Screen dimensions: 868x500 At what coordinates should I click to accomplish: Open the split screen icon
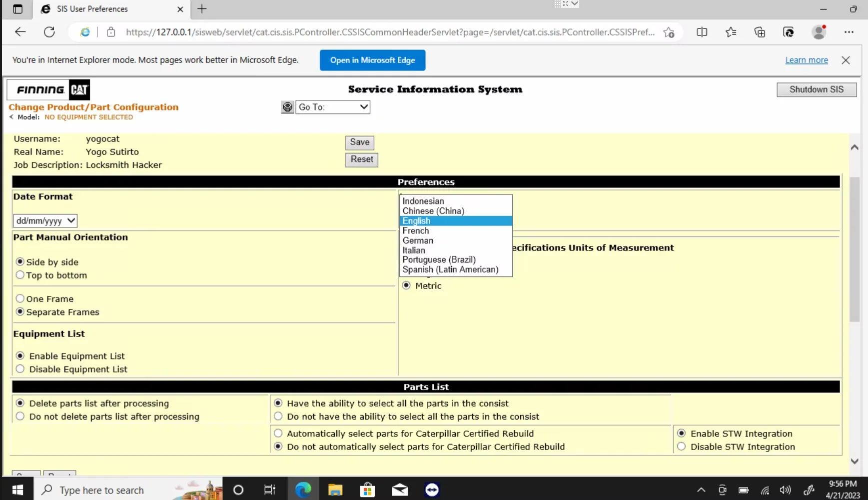(702, 32)
